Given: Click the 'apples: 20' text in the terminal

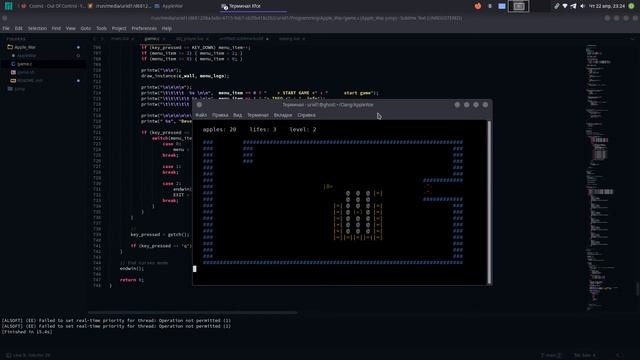Looking at the screenshot, I should [x=219, y=129].
